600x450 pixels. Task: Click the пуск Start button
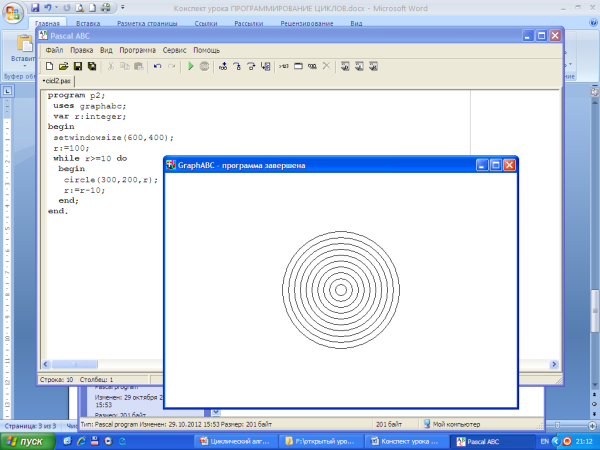(x=29, y=440)
